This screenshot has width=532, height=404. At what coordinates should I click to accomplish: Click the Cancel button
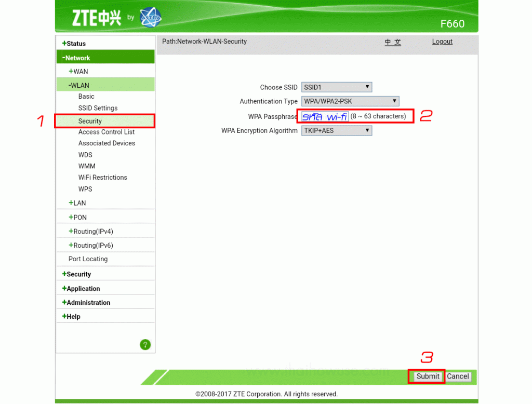point(458,376)
